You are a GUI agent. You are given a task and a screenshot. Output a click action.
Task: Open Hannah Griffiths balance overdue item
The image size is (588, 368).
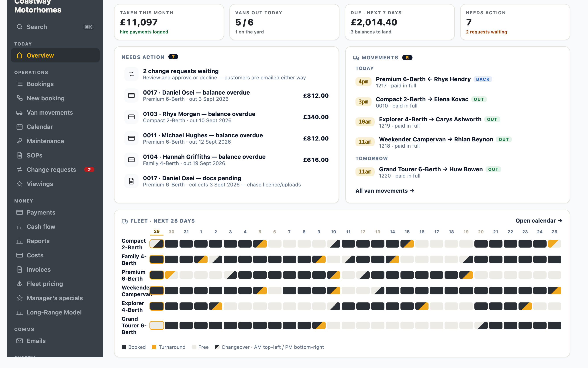point(227,160)
